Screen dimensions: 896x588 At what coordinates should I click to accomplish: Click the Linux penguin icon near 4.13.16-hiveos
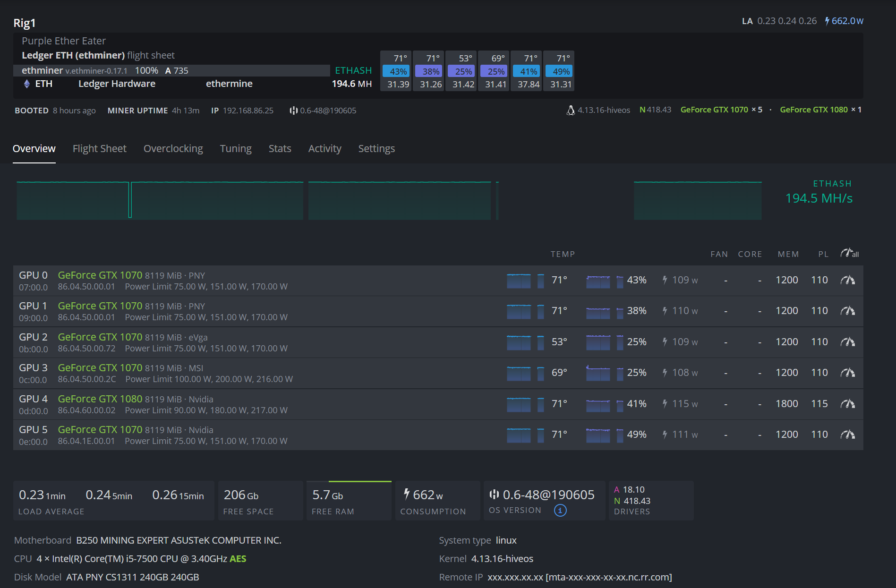pyautogui.click(x=570, y=109)
